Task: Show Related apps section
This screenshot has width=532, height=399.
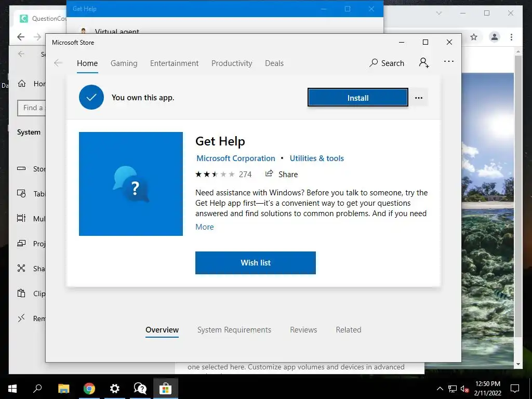Action: (349, 330)
